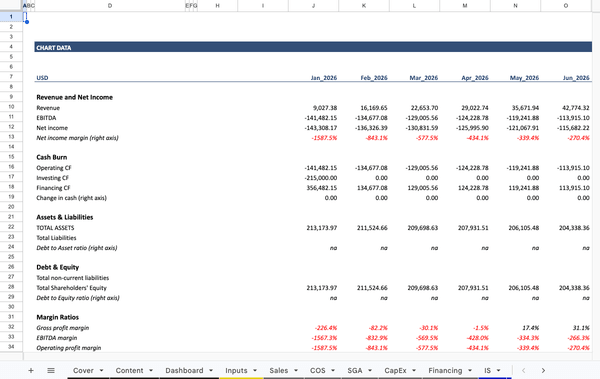Select column J header
The image size is (600, 379).
coord(313,6)
